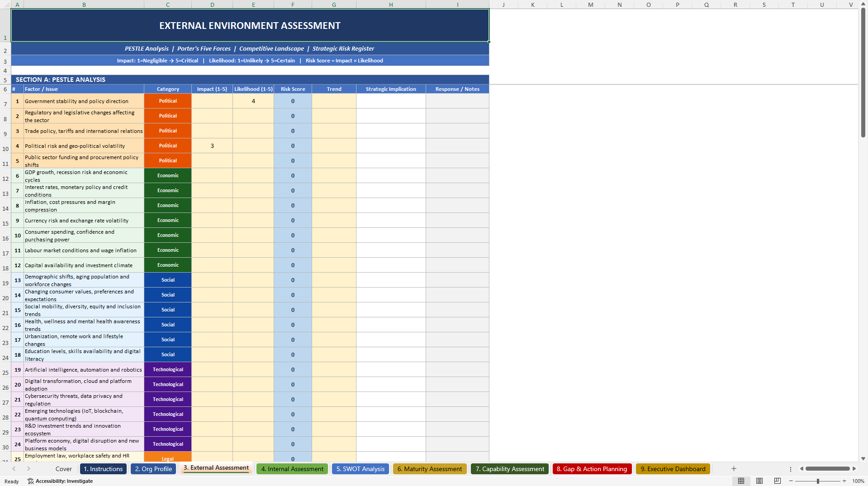This screenshot has height=486, width=868.
Task: Click Technological category for Cybersecurity threats row
Action: (x=168, y=399)
